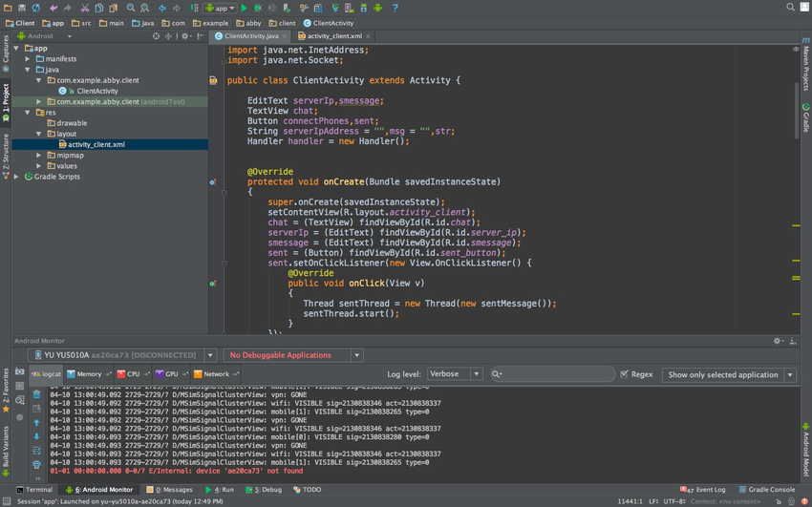Click the toolbar search magnifier at top right
Screen dimensions: 812x507
tap(791, 8)
